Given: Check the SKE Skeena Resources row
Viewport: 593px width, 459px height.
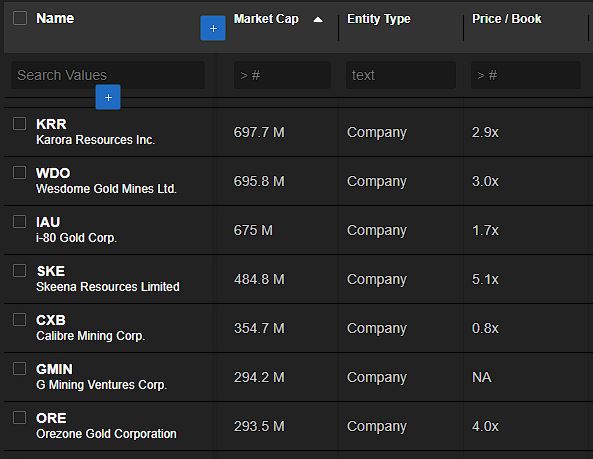Looking at the screenshot, I should tap(20, 270).
